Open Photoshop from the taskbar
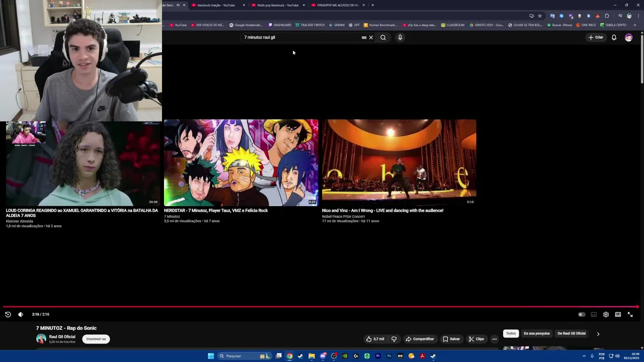This screenshot has width=644, height=362. (x=389, y=356)
